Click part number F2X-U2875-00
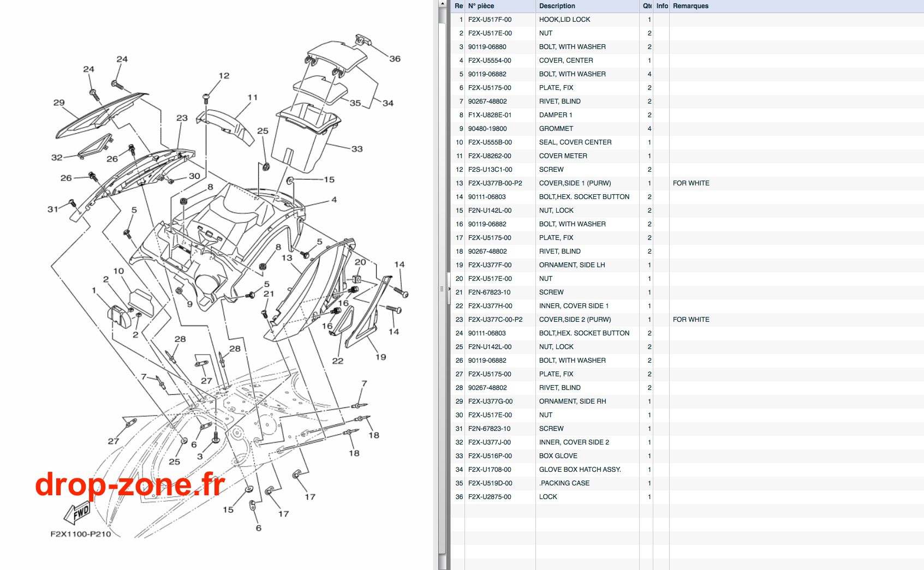The image size is (924, 570). (490, 497)
